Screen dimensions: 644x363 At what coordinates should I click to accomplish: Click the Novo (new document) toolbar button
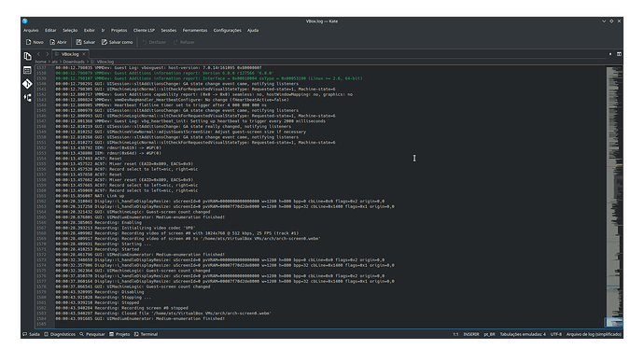click(35, 42)
